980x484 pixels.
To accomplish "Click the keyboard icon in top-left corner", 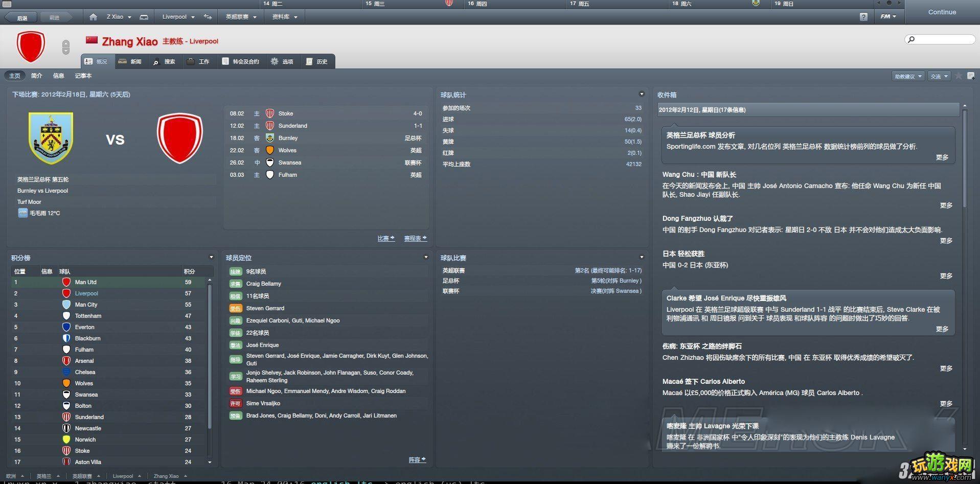I will point(7,4).
